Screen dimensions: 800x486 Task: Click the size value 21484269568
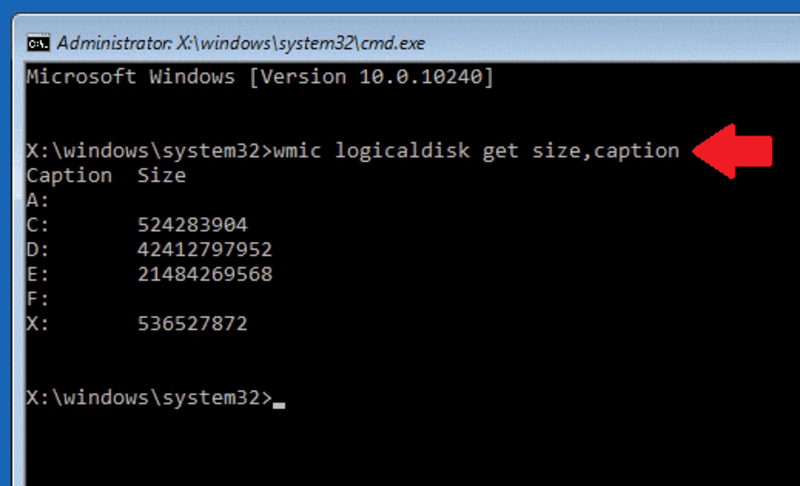coord(205,274)
